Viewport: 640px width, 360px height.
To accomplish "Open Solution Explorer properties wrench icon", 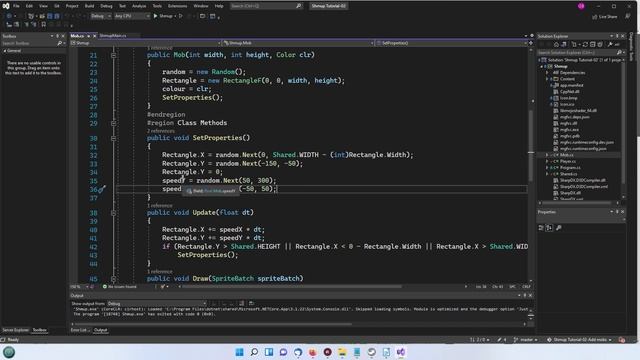I will 610,44.
